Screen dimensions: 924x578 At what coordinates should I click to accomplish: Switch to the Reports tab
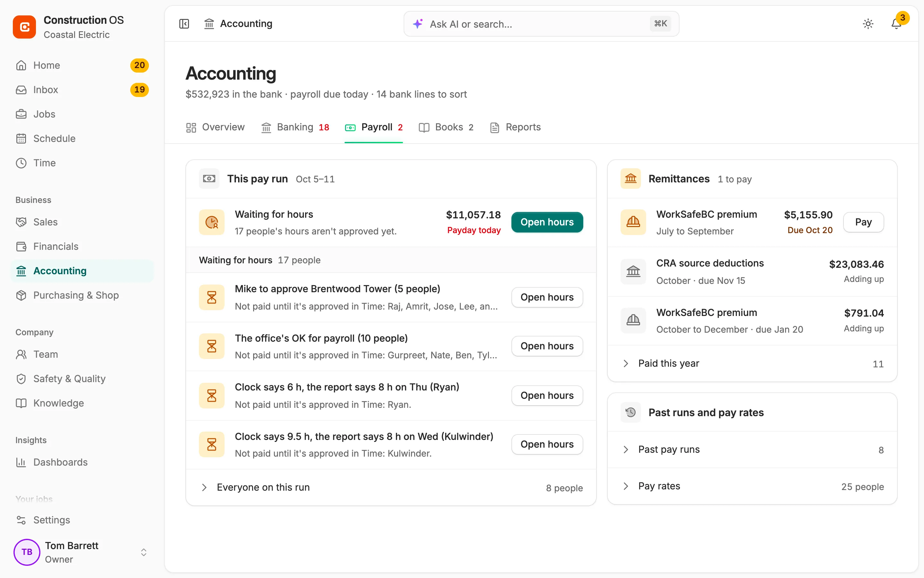[515, 127]
